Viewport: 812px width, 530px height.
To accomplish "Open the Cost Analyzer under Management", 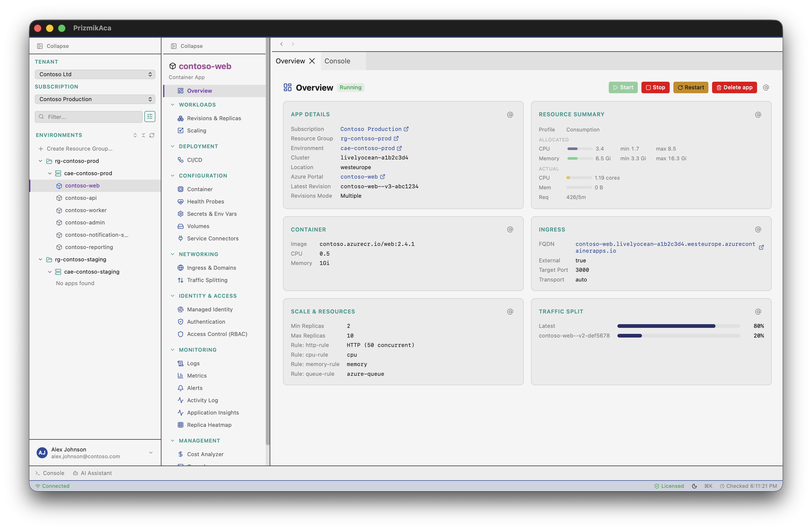I will (x=205, y=454).
